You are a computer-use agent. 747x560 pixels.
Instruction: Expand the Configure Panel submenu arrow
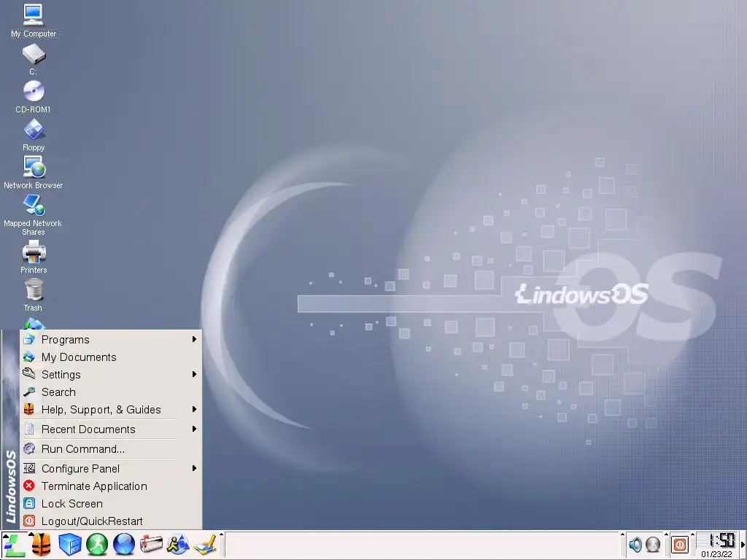[194, 468]
